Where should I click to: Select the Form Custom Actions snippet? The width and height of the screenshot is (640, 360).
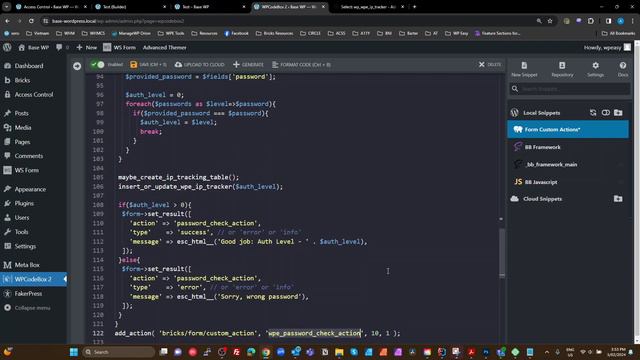[568, 129]
